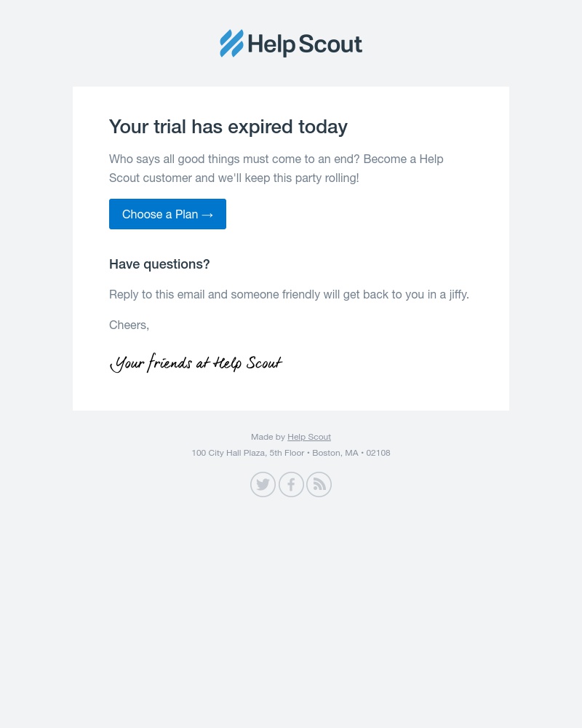Click the good things paragraph text

click(x=276, y=168)
